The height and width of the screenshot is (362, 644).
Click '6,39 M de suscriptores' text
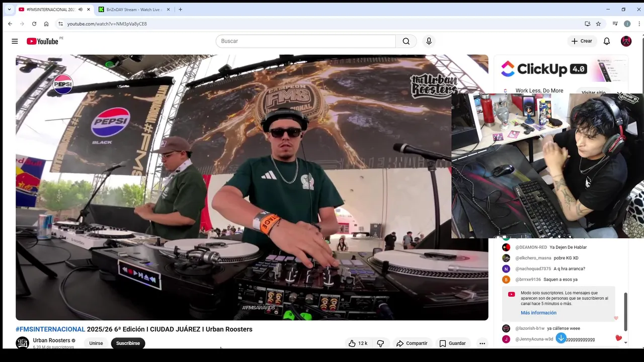pyautogui.click(x=53, y=347)
